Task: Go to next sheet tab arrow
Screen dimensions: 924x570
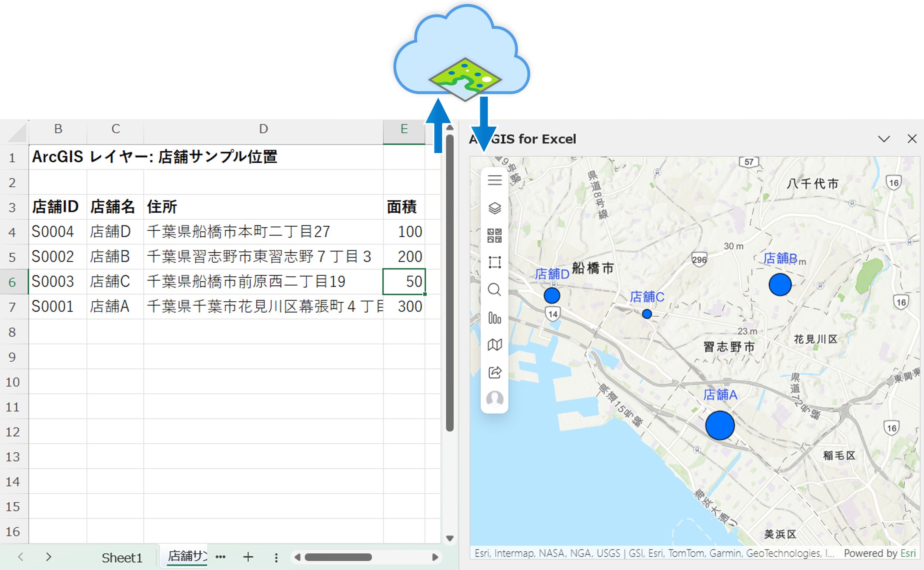Action: tap(49, 557)
